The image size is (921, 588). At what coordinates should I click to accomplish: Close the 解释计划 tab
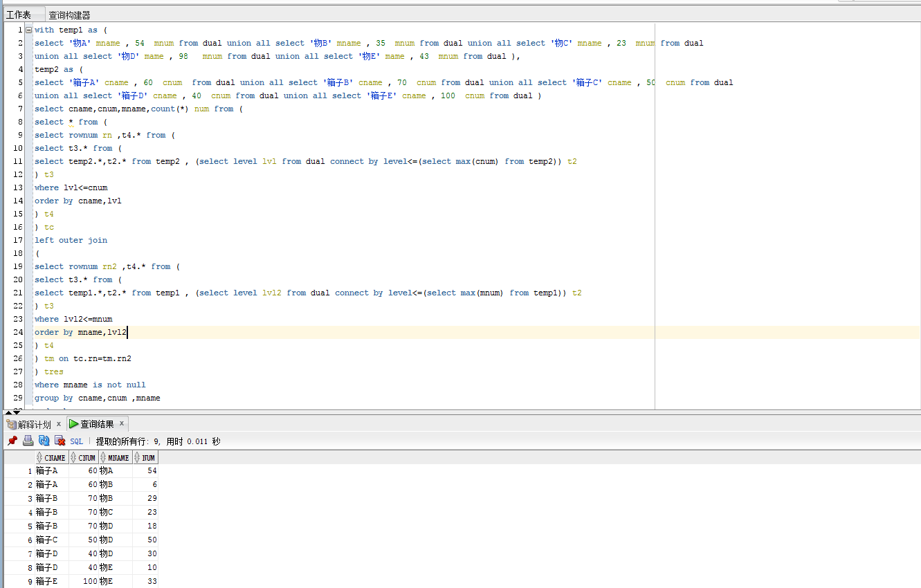pos(59,423)
